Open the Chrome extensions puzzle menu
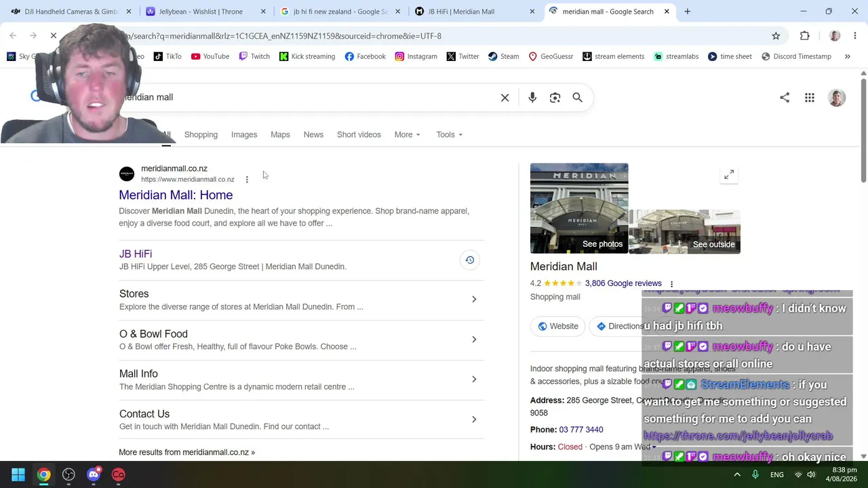The image size is (868, 488). coord(805,36)
